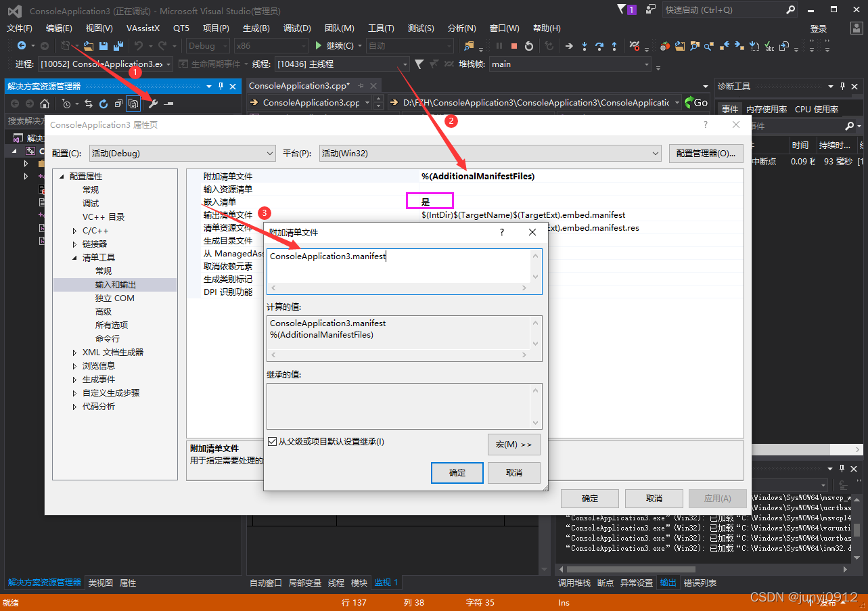Click the Show Next Statement arrow icon
This screenshot has height=611, width=868.
coord(569,46)
